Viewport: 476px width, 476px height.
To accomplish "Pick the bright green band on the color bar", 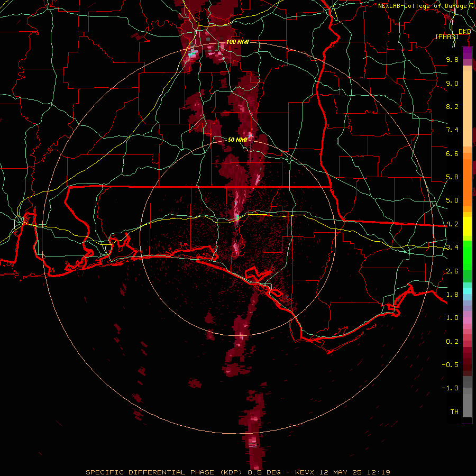I will 467,255.
